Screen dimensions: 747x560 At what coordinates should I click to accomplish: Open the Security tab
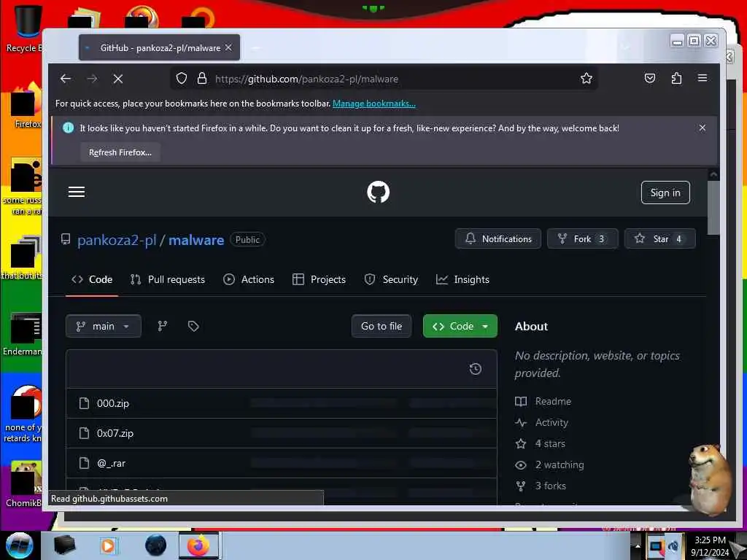coord(391,279)
